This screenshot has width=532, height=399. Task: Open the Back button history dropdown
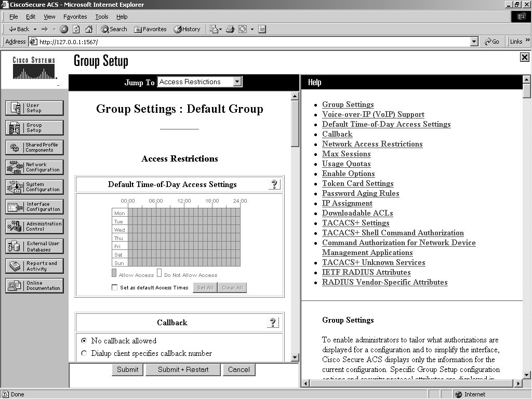pyautogui.click(x=35, y=29)
